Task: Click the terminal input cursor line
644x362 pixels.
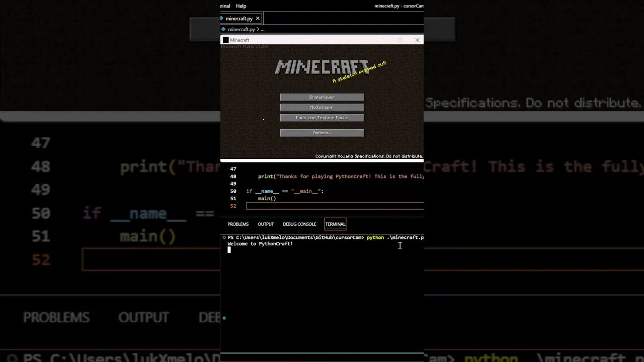Action: (229, 250)
